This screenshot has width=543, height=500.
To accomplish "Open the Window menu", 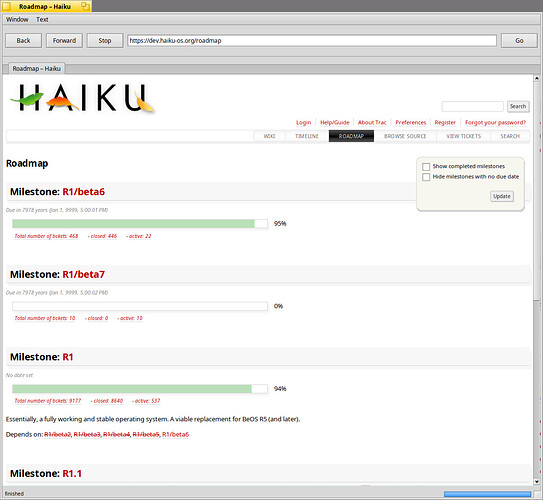I will point(17,19).
